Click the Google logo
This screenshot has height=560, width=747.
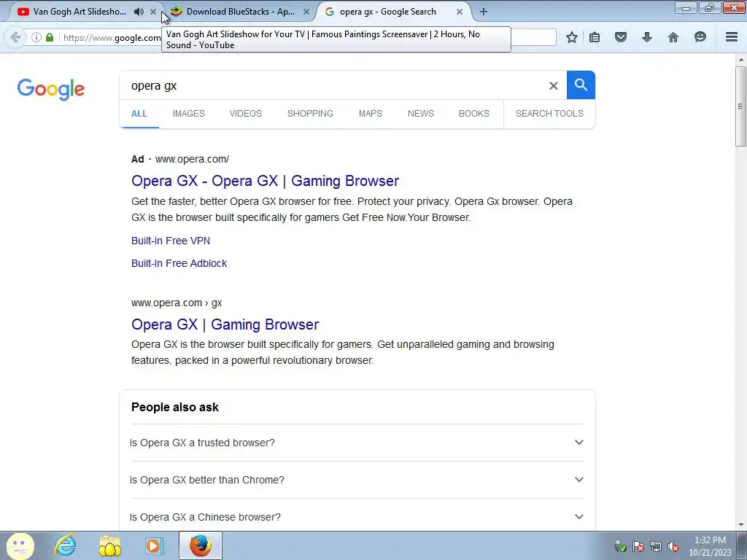pos(50,89)
